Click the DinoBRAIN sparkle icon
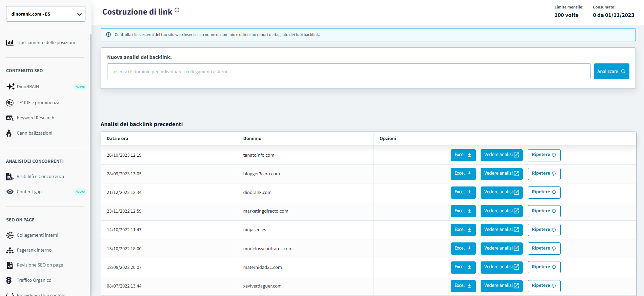Viewport: 644px width, 296px height. click(x=10, y=86)
